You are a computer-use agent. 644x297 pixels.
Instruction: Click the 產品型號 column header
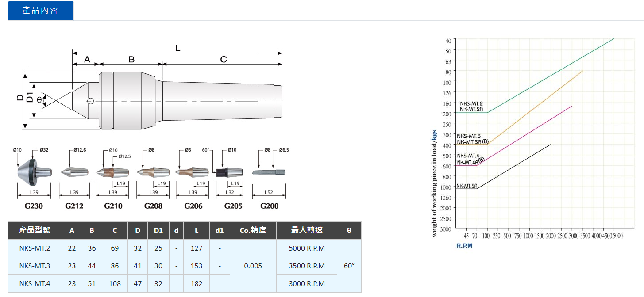click(35, 230)
